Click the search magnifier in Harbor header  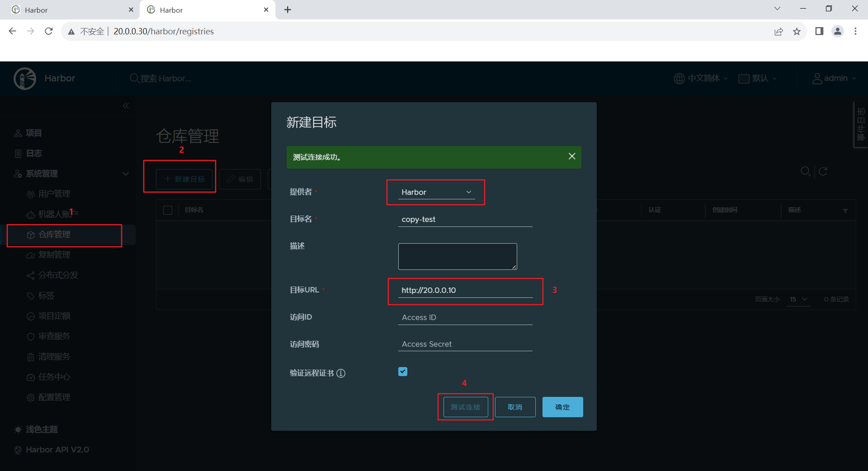(134, 78)
